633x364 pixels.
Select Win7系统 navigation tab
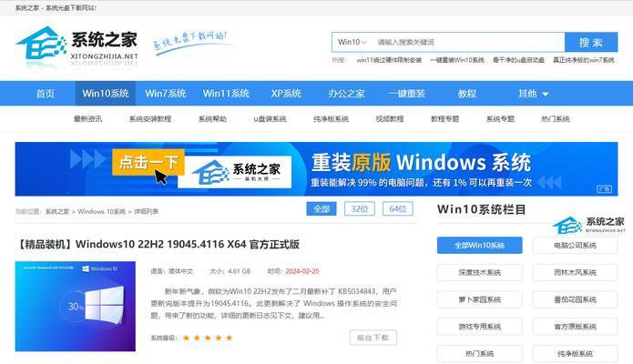pyautogui.click(x=166, y=94)
